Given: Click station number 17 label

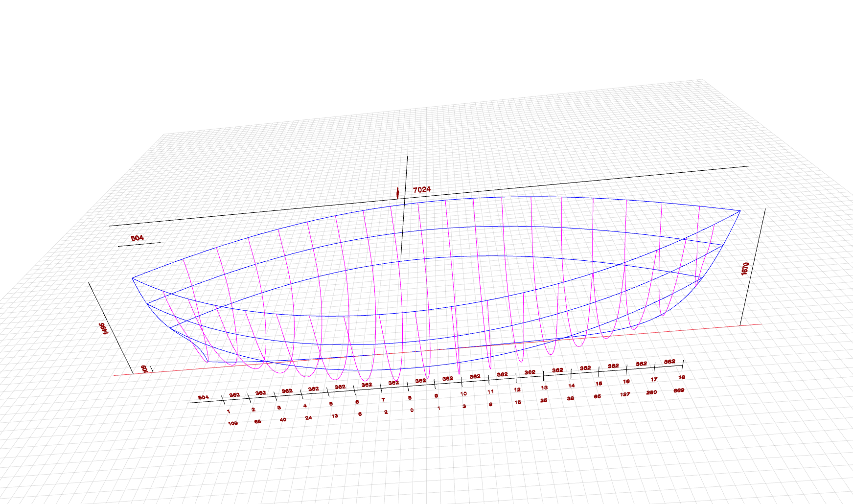Looking at the screenshot, I should click(654, 379).
